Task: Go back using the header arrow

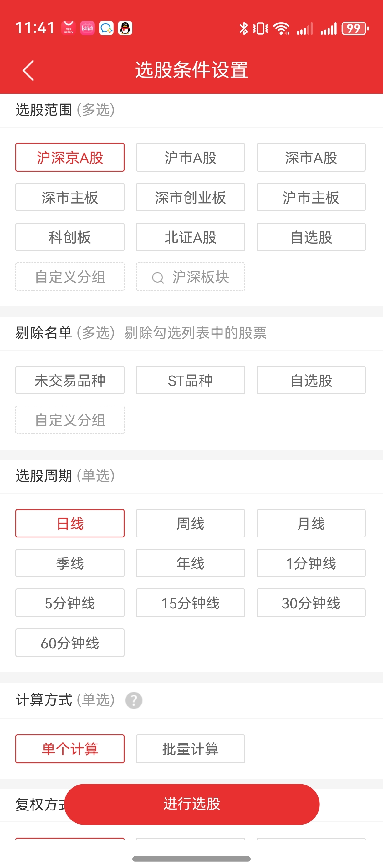Action: (x=28, y=70)
